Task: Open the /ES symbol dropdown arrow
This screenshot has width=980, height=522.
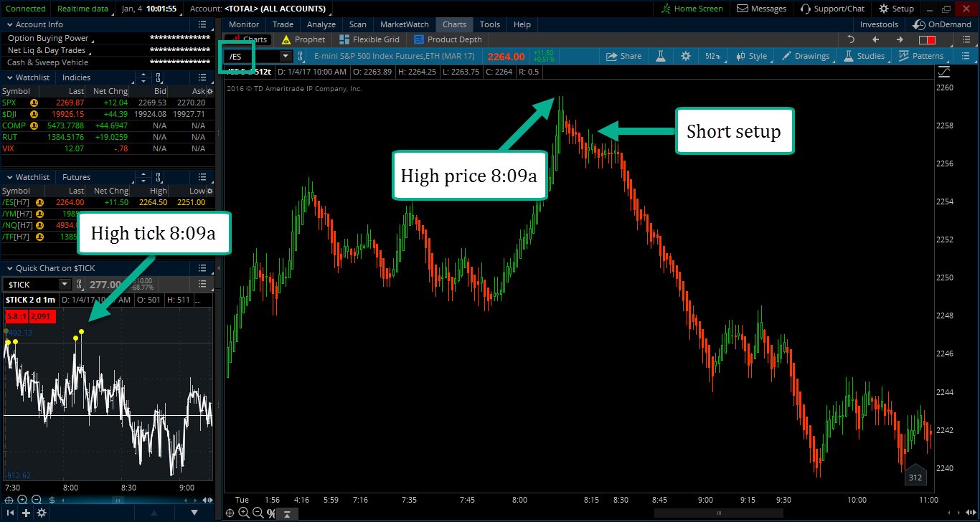Action: pos(286,56)
